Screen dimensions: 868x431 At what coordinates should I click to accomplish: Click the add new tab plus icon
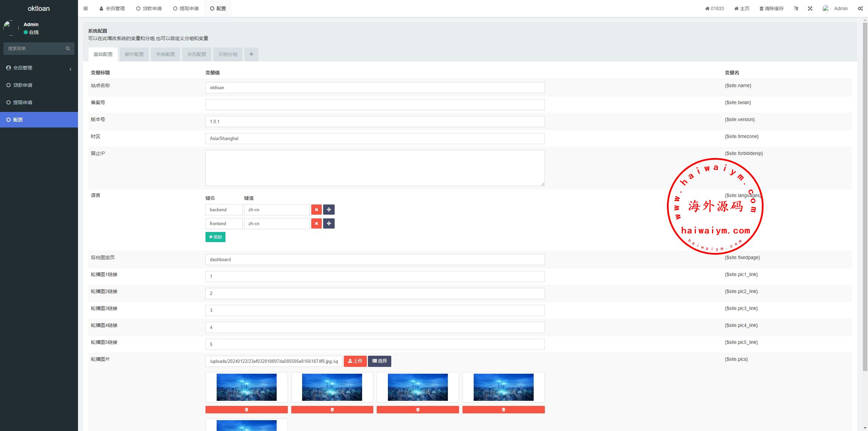pyautogui.click(x=250, y=54)
